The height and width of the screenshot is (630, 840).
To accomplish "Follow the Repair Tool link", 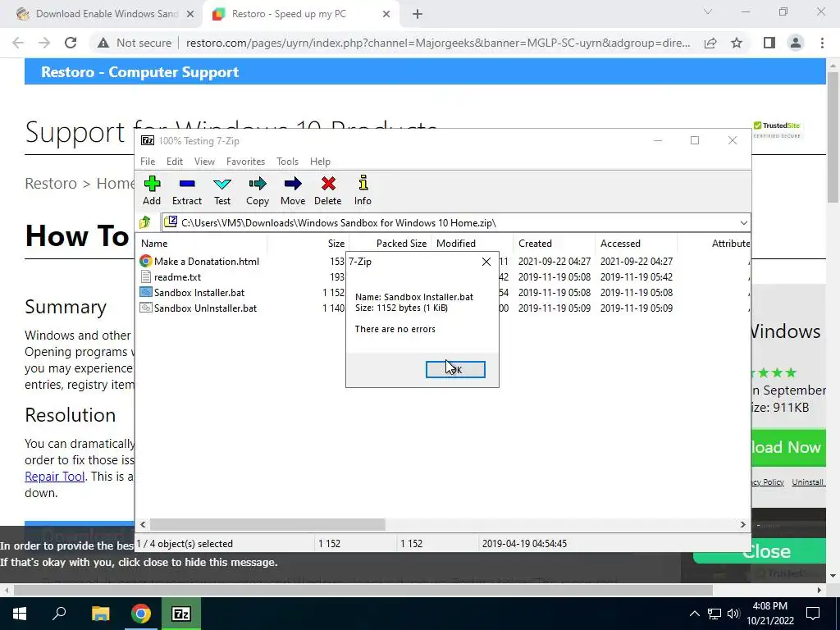I will coord(55,477).
